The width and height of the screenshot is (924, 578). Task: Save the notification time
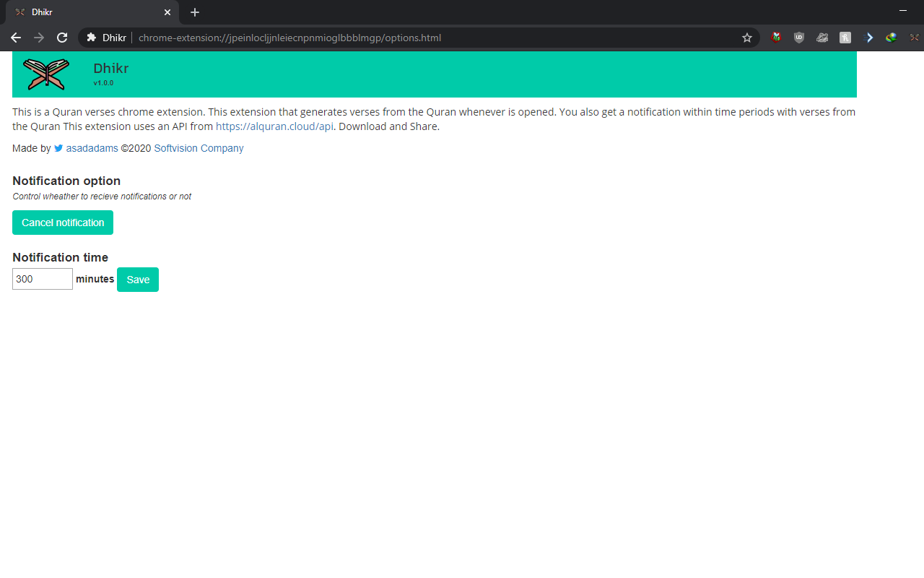point(138,280)
